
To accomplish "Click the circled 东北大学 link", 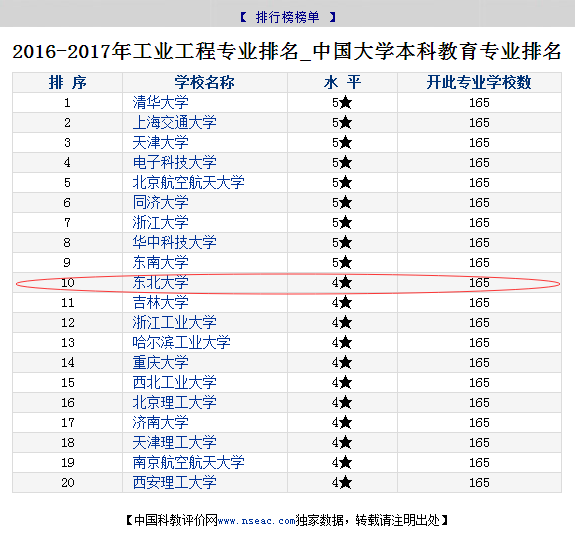I will coord(160,283).
